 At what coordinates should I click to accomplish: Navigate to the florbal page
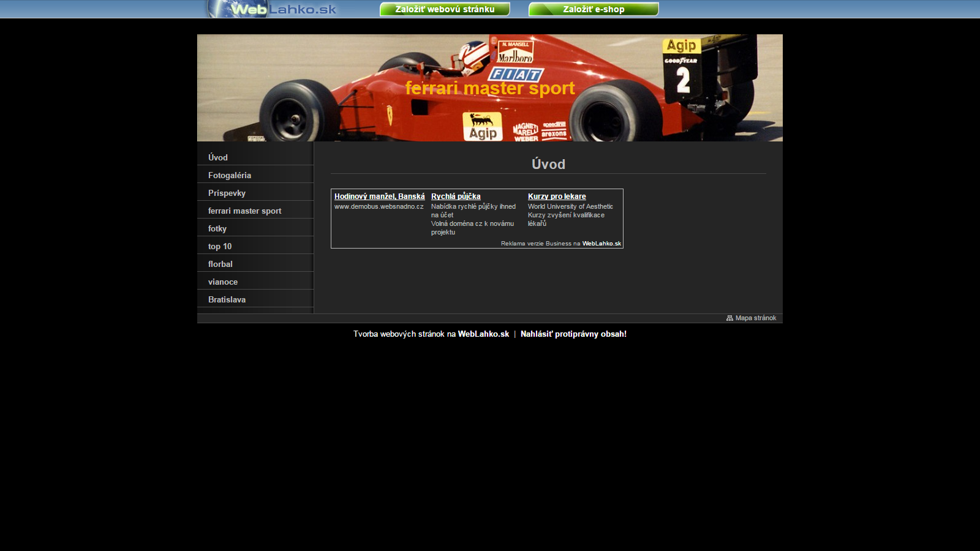(255, 264)
